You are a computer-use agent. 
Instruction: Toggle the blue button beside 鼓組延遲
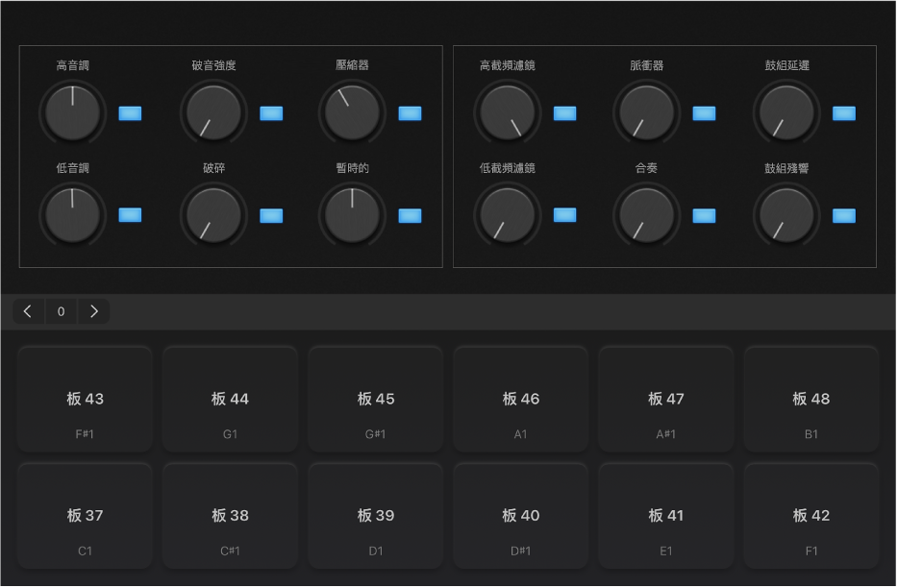(844, 113)
